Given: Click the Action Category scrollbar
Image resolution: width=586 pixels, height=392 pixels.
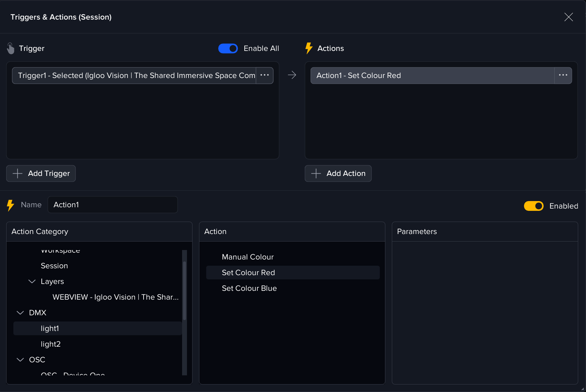Looking at the screenshot, I should coord(184,290).
